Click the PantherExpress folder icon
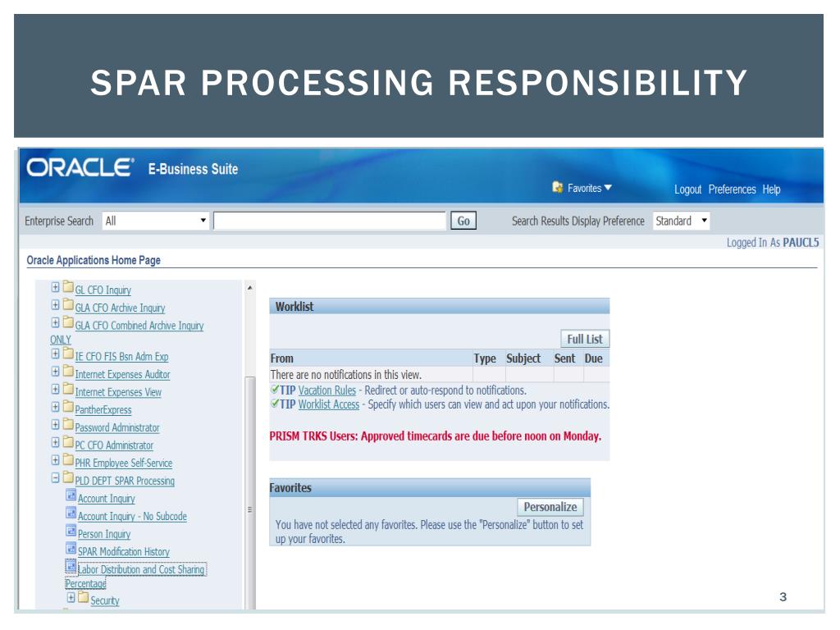Screen dimensions: 840x630 [x=68, y=406]
